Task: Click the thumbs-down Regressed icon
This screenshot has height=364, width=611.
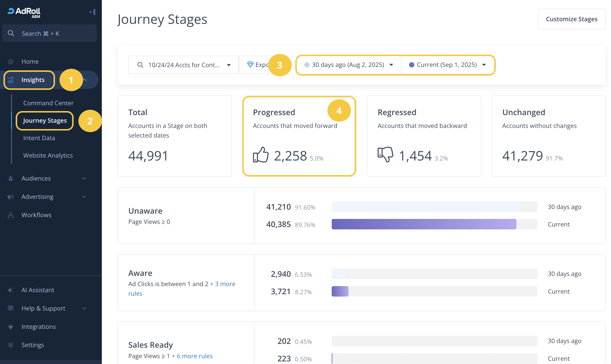Action: (385, 154)
